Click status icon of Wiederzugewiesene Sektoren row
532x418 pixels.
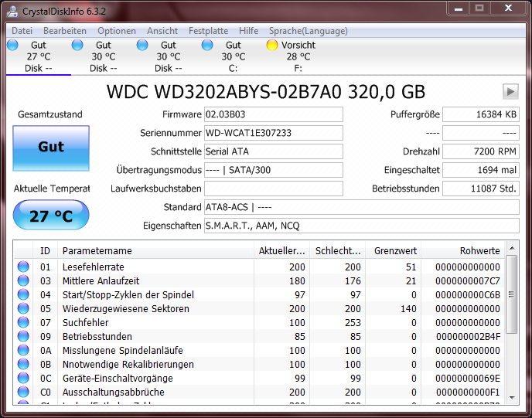[23, 308]
